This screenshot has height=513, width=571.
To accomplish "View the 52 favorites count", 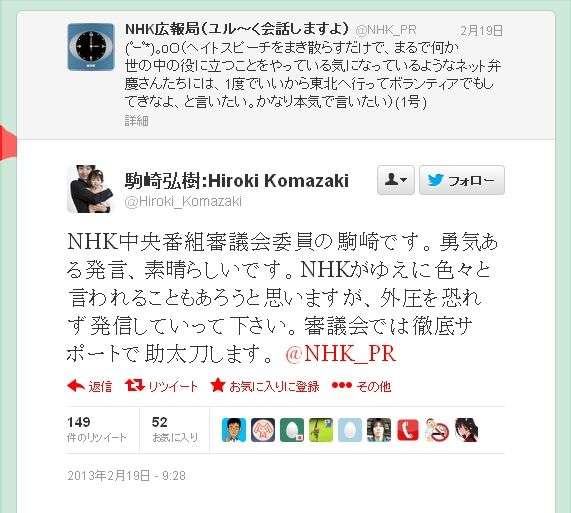I will [x=175, y=430].
